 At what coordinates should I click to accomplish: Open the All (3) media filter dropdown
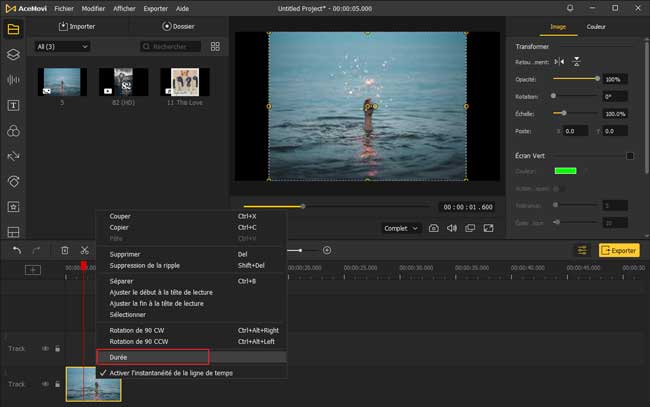coord(62,46)
